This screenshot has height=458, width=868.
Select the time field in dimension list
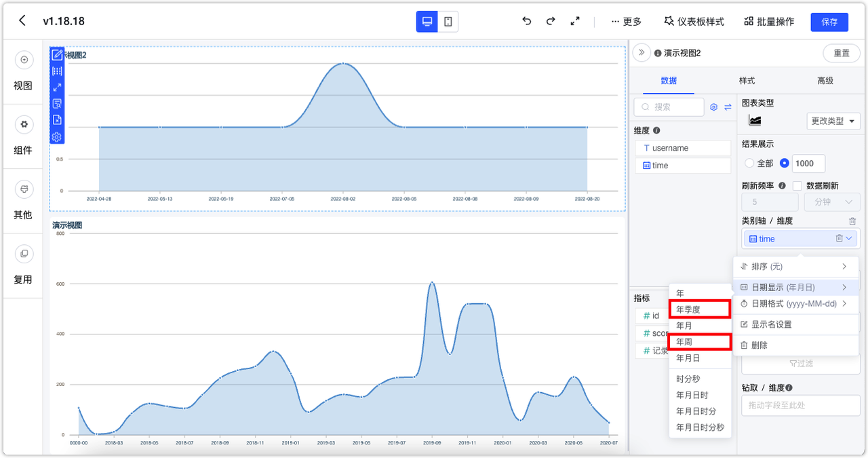coord(683,166)
